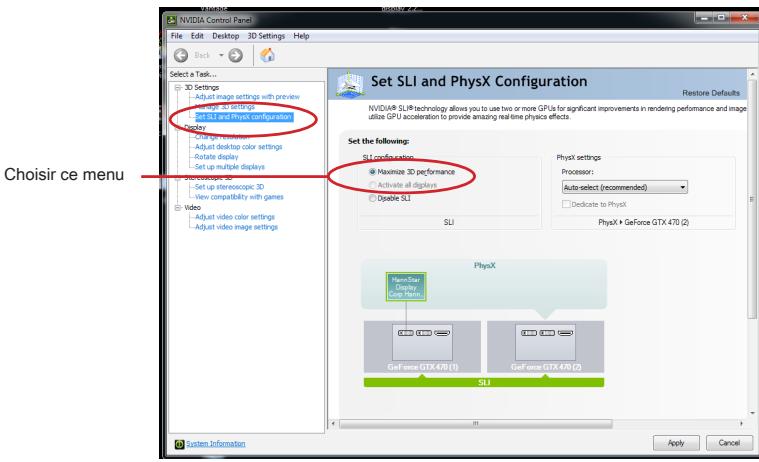This screenshot has width=759, height=462.
Task: Select Disable SLI radio button
Action: pos(373,198)
